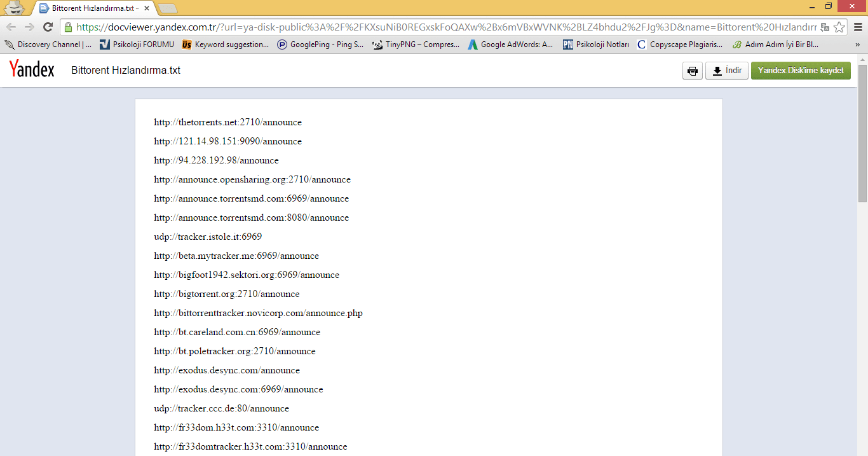Click the address bar URL field
868x456 pixels.
[x=446, y=27]
